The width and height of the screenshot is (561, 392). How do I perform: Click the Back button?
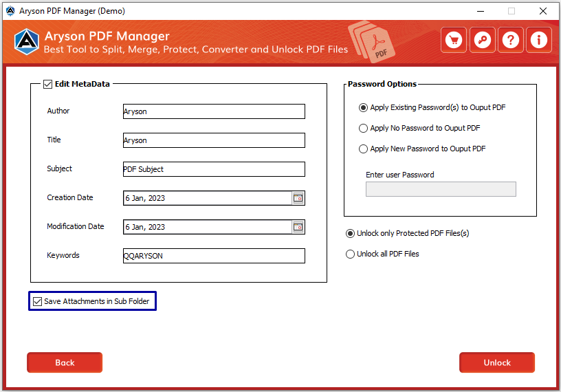[x=65, y=362]
